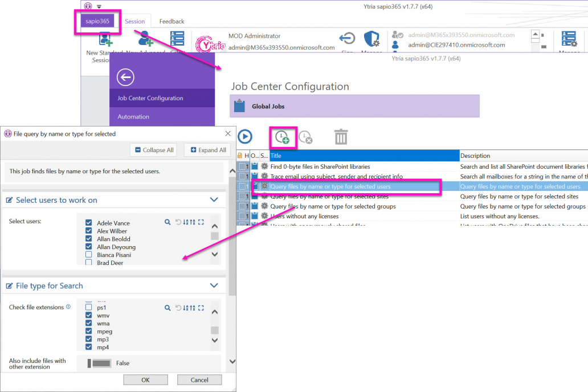The width and height of the screenshot is (588, 392).
Task: Click the Select list icon in ribbon
Action: tap(177, 39)
